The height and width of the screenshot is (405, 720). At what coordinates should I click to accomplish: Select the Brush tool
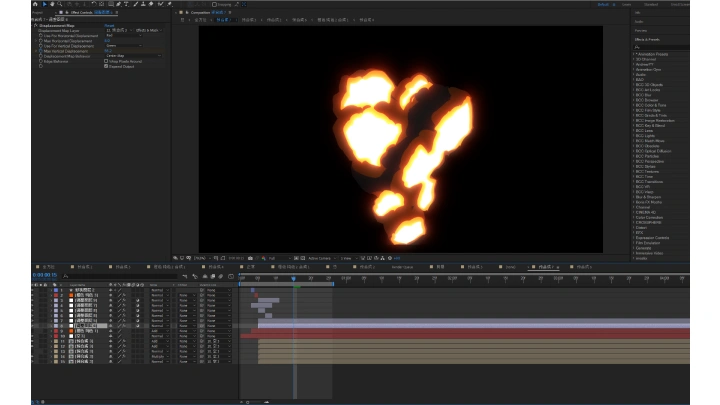click(135, 4)
